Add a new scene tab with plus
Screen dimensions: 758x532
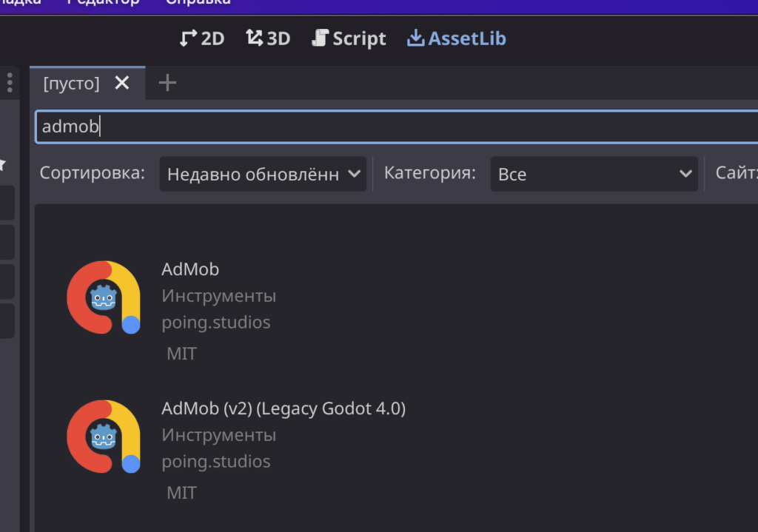point(167,83)
